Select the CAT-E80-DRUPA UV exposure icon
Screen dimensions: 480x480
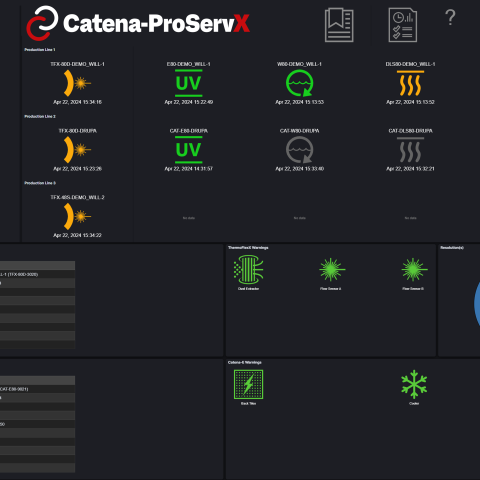point(188,150)
